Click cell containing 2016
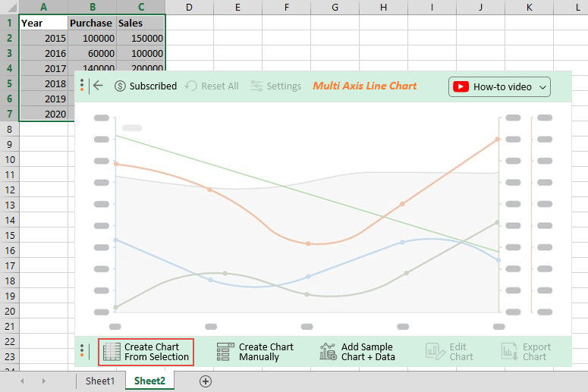The image size is (588, 392). [44, 53]
